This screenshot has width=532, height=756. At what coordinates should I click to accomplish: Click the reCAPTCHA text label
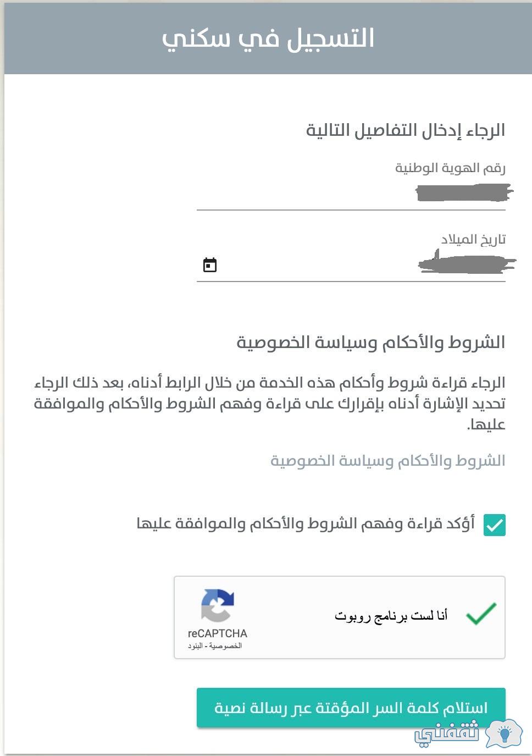[217, 633]
